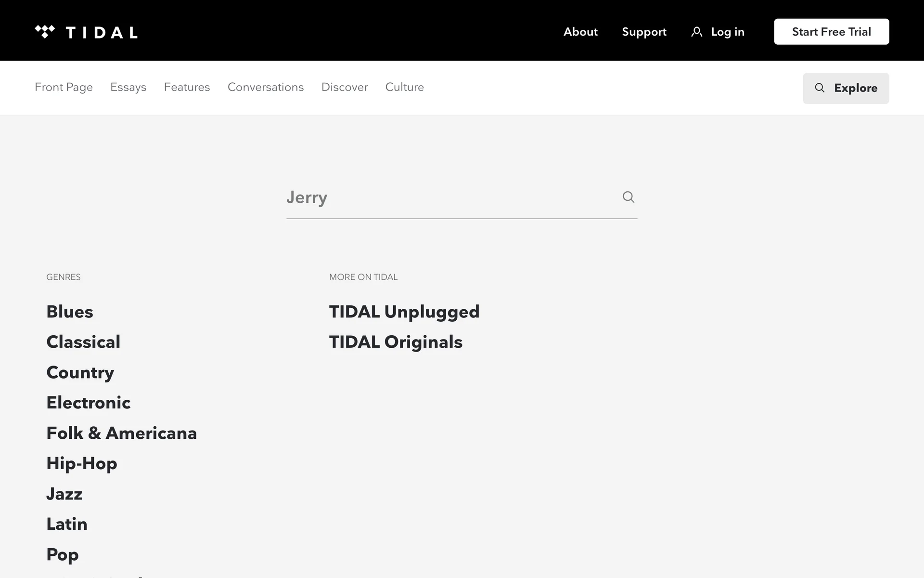Navigate to the Discover section
Viewport: 924px width, 578px height.
coord(345,87)
